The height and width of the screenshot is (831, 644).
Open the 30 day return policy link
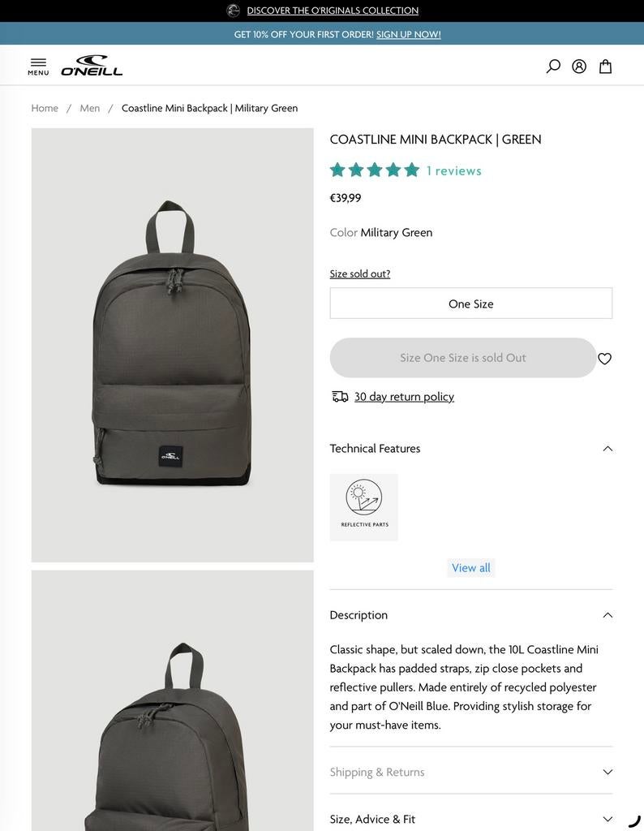point(403,396)
